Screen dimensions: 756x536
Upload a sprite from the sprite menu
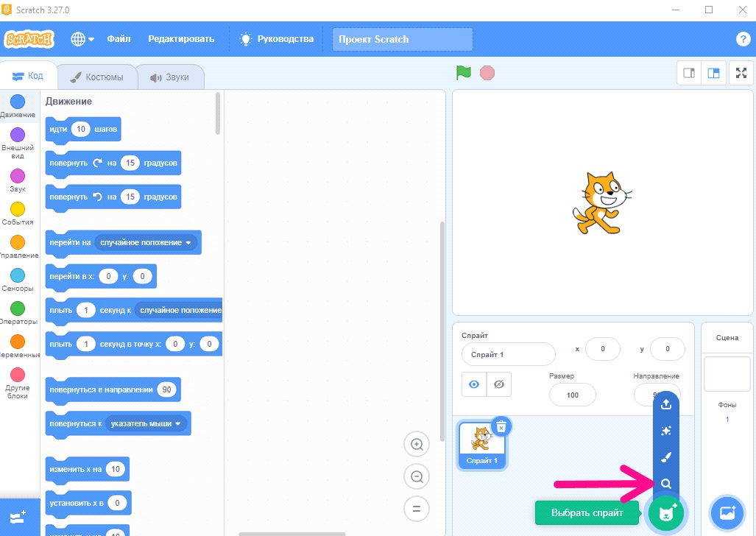tap(666, 403)
